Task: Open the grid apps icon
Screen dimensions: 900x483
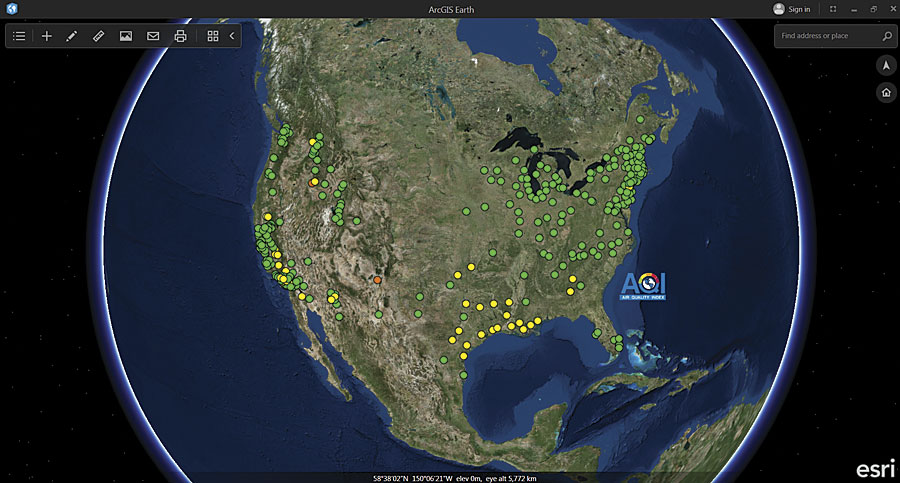Action: coord(212,36)
